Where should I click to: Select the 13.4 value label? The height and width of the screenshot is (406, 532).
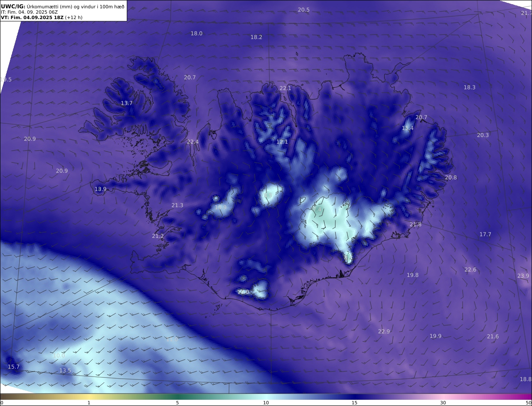(408, 128)
